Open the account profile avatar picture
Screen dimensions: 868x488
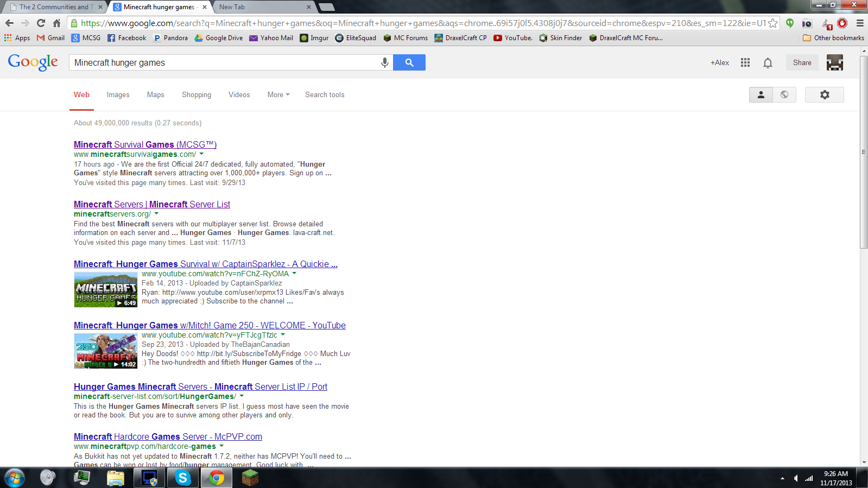pos(834,62)
